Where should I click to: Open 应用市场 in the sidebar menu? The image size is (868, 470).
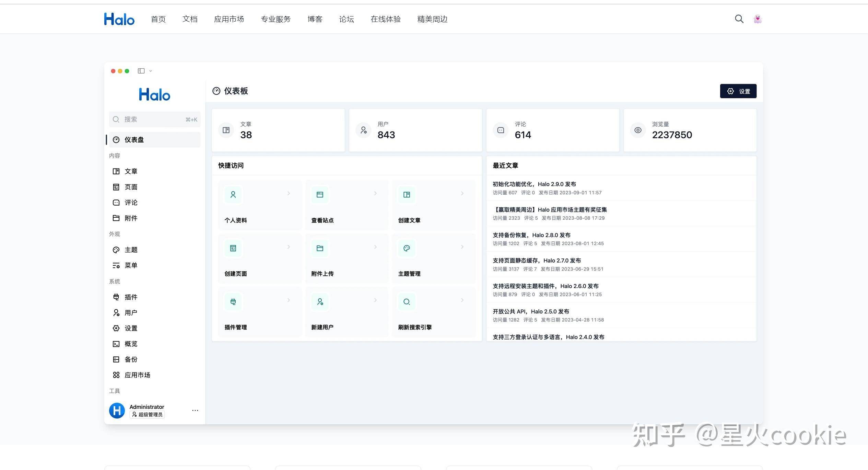tap(155, 375)
